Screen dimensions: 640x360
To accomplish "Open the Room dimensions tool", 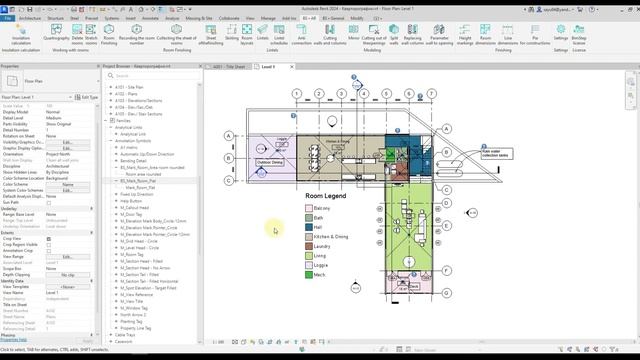I will [485, 34].
